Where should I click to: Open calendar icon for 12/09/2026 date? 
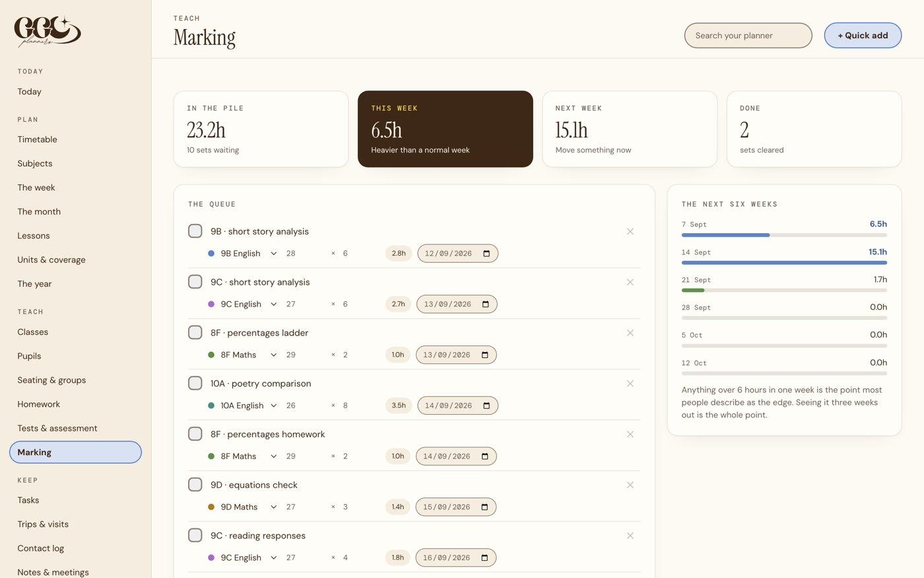pyautogui.click(x=486, y=254)
